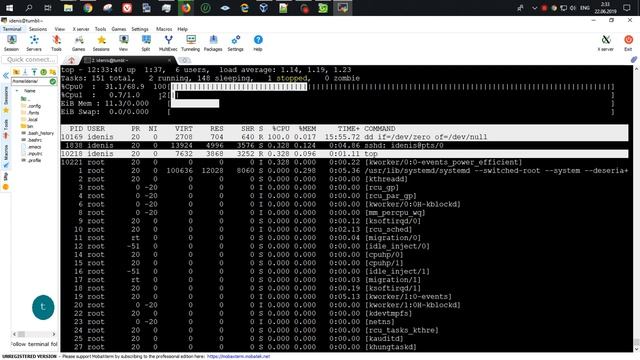The image size is (640, 360).
Task: Click the first SFTP browser folder icon
Action: click(x=16, y=72)
